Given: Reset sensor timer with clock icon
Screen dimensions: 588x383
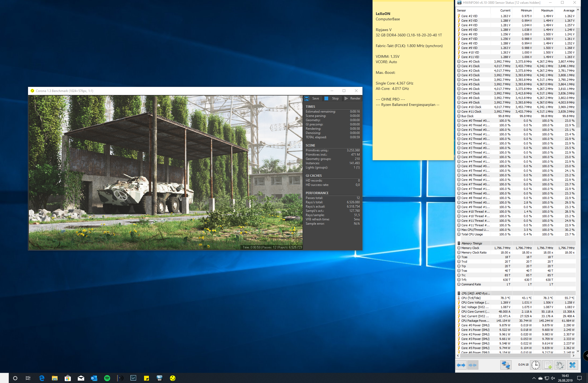Looking at the screenshot, I should pyautogui.click(x=536, y=365).
